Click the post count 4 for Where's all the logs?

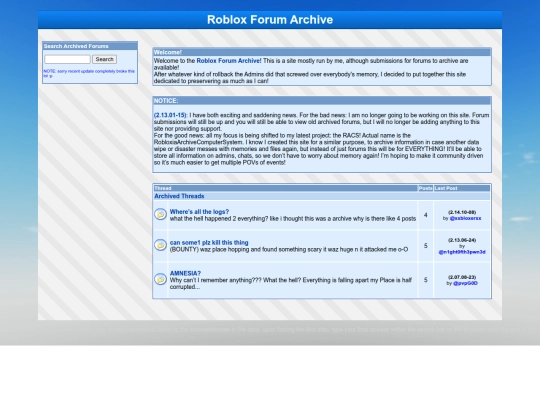click(426, 215)
